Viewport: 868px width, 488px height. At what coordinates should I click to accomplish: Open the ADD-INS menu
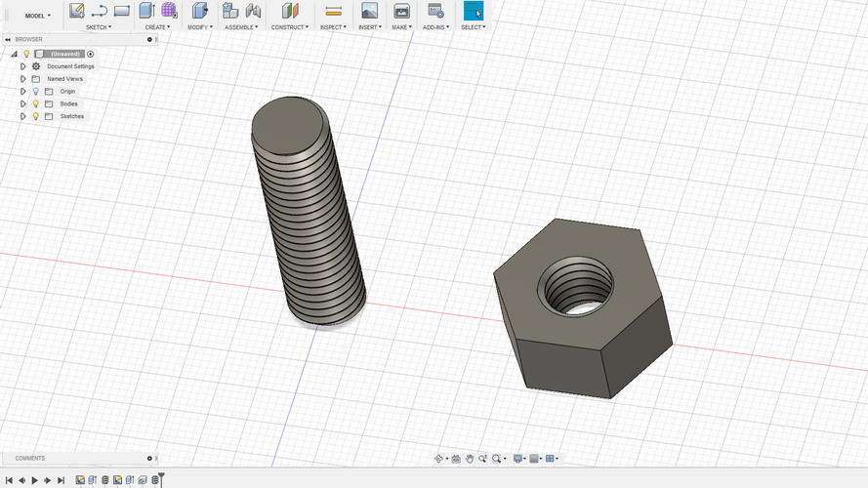point(434,27)
